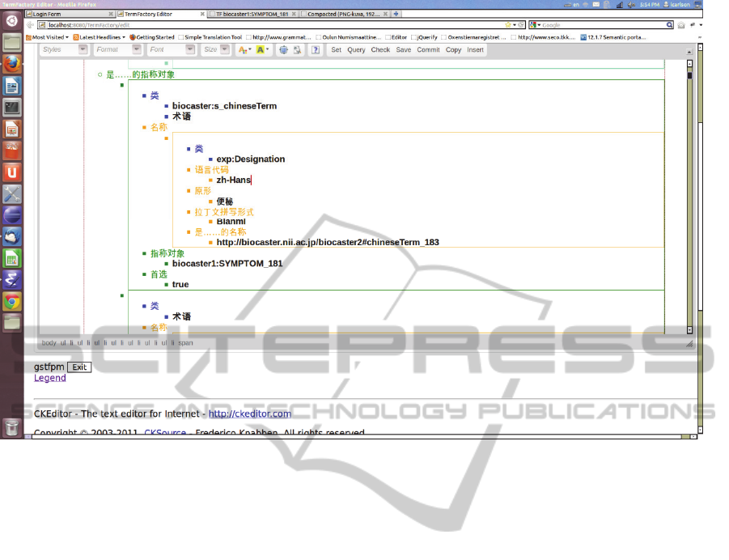729x560 pixels.
Task: Open the Legend link
Action: (49, 378)
